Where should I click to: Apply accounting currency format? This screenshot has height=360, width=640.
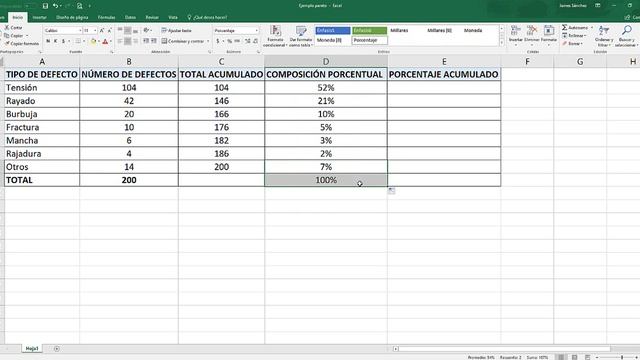click(218, 41)
